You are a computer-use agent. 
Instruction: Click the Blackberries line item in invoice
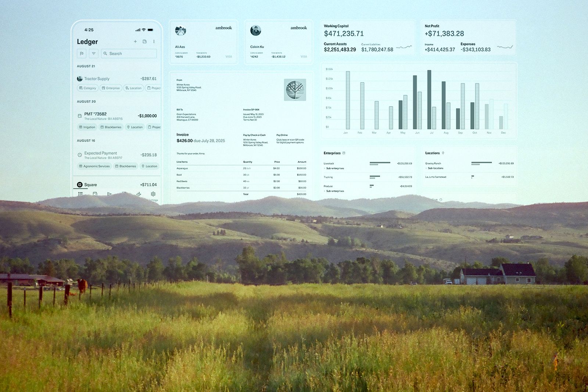pos(241,188)
